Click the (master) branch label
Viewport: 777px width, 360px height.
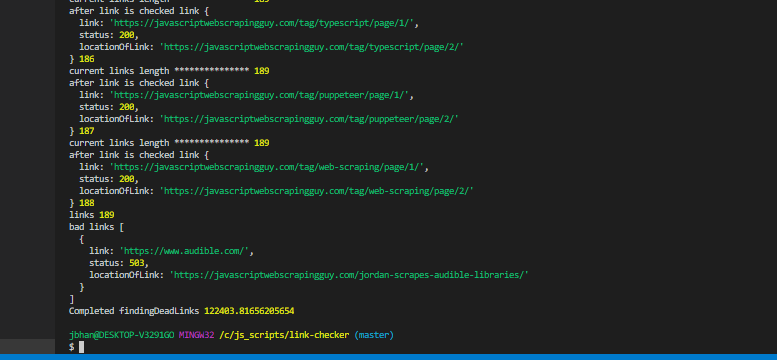374,335
